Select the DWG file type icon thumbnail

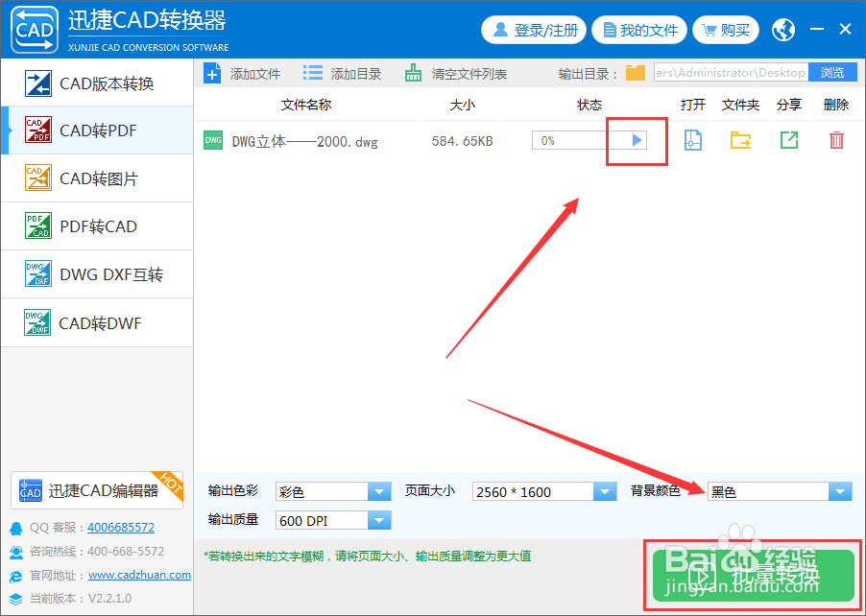click(x=212, y=140)
